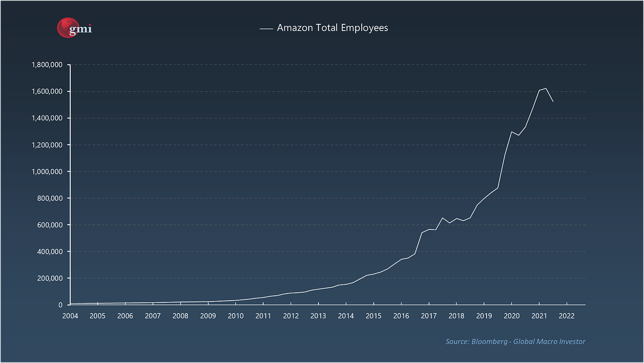The image size is (644, 363).
Task: Click the 2010 x-axis label
Action: 236,316
